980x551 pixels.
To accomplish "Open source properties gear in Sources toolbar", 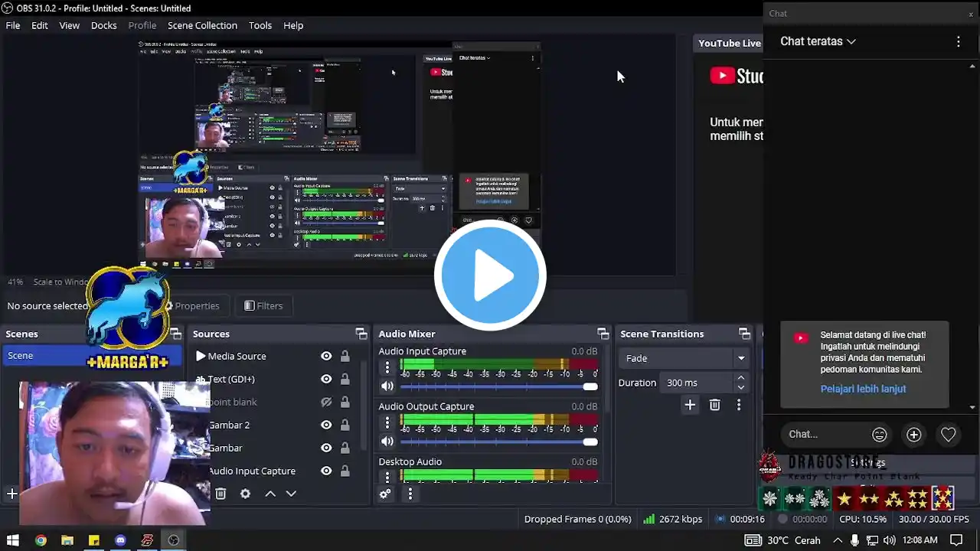I will [245, 494].
